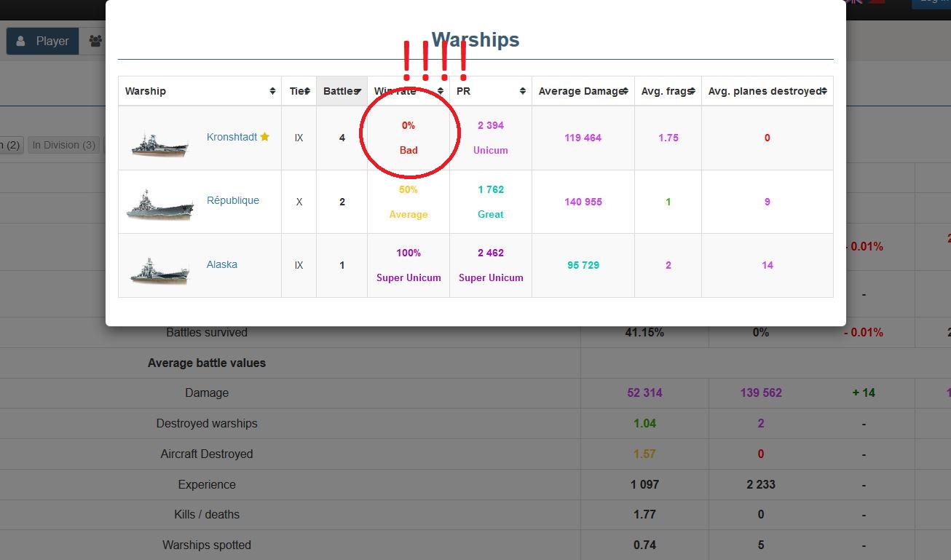Viewport: 951px width, 560px height.
Task: Click Alaska planes destroyed value 14
Action: coord(767,265)
